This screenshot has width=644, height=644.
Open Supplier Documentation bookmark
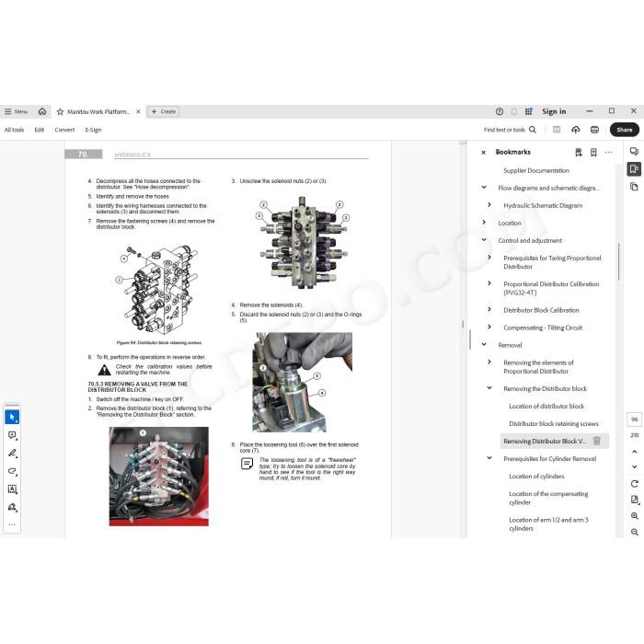[x=536, y=170]
